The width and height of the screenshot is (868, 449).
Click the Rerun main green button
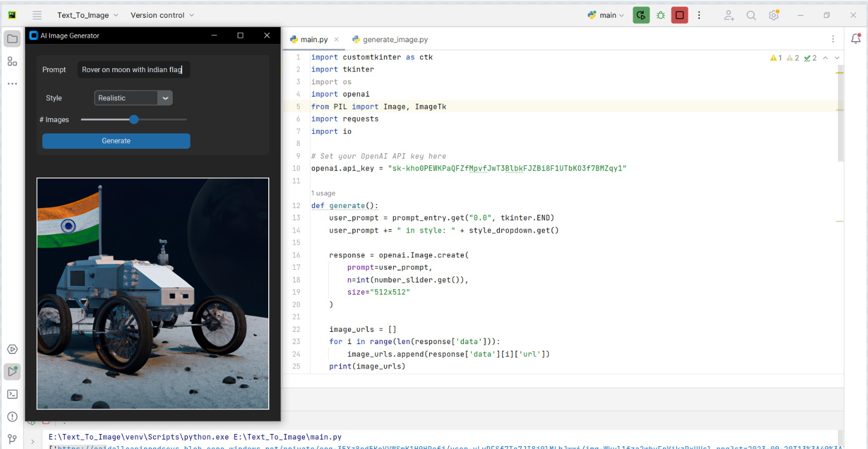point(641,16)
